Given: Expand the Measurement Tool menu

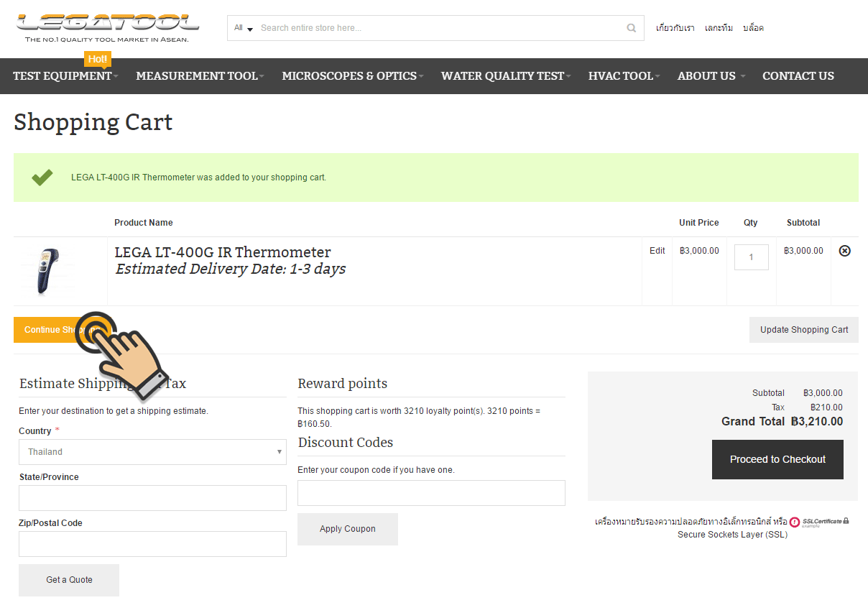Looking at the screenshot, I should (200, 75).
